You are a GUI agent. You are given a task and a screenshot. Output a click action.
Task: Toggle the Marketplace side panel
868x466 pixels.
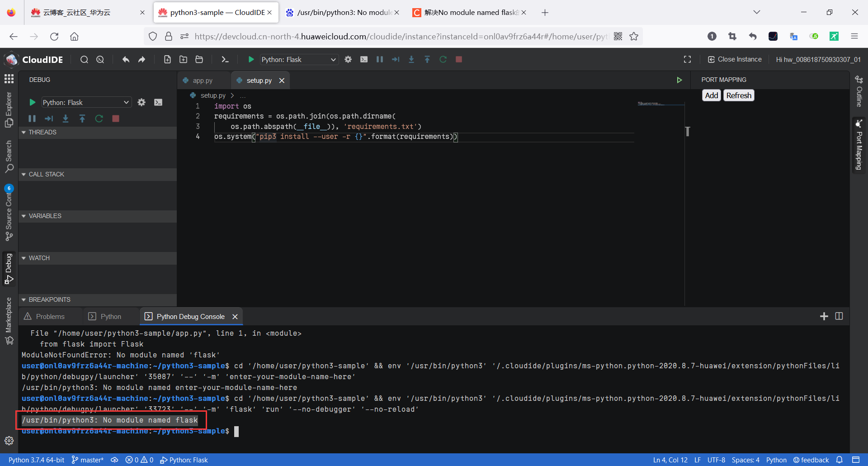[9, 321]
